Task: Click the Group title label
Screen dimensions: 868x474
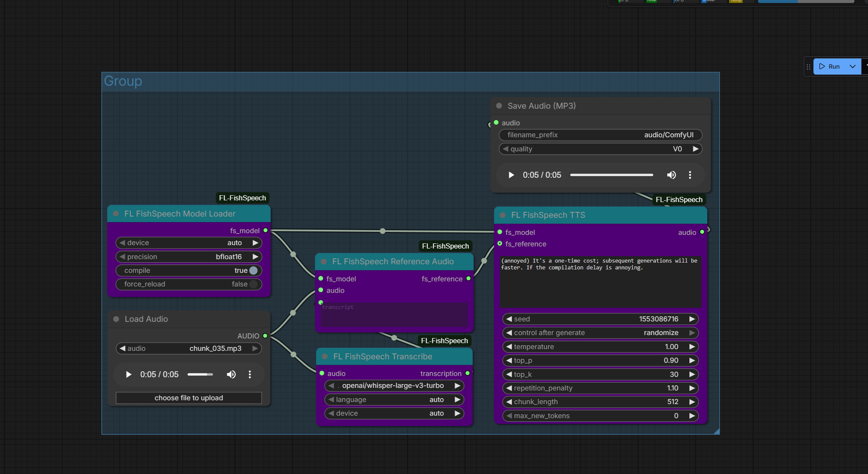Action: 123,81
